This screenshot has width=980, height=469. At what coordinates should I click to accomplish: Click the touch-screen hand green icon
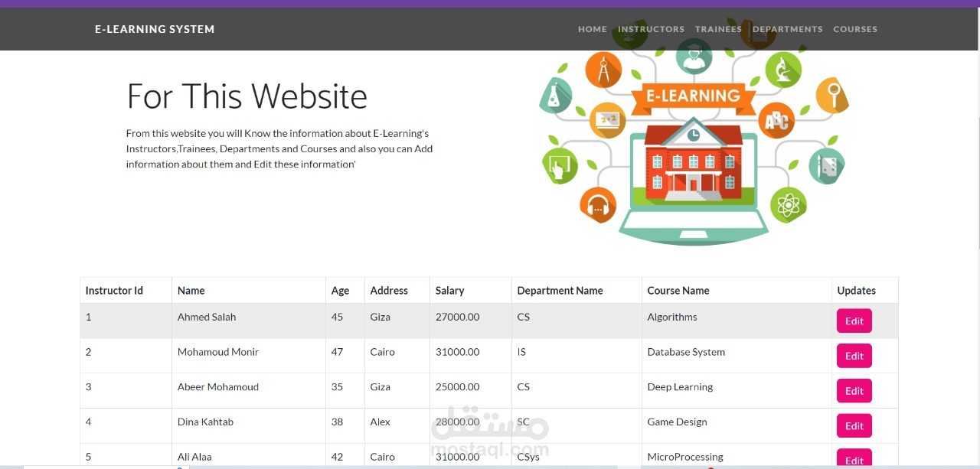(560, 166)
